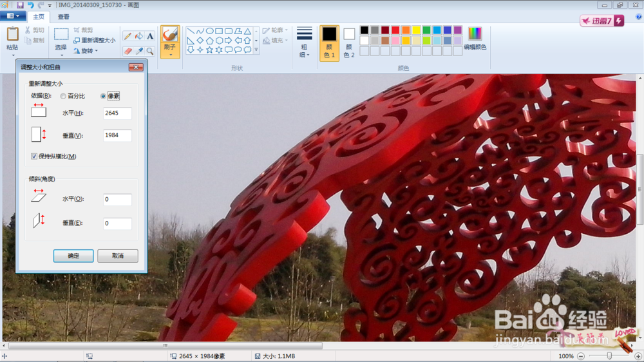Screen dimensions: 644x362
Task: Toggle the 保持纵横比 checkbox
Action: tap(34, 156)
